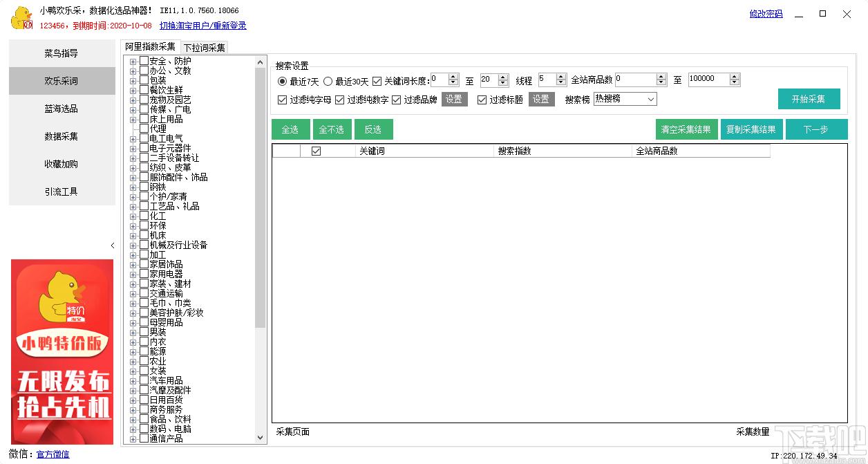Collapse the left sidebar with arrow

coord(113,245)
